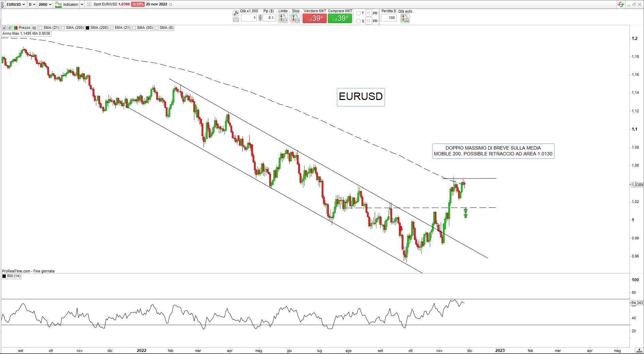Enable the SMA (21) checkbox
This screenshot has width=644, height=354.
pyautogui.click(x=41, y=28)
